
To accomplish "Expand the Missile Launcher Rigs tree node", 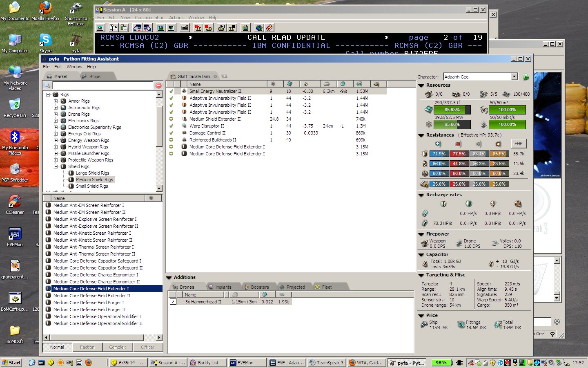I will [56, 153].
